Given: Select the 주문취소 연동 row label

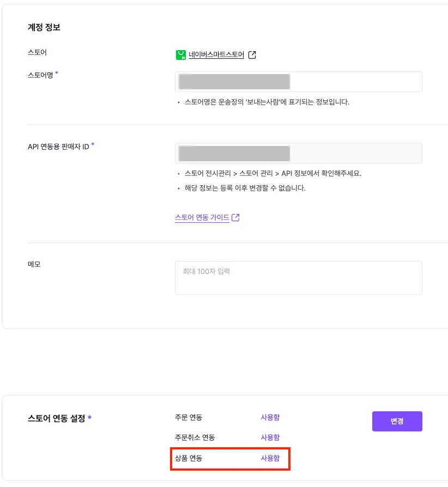Looking at the screenshot, I should [x=195, y=437].
